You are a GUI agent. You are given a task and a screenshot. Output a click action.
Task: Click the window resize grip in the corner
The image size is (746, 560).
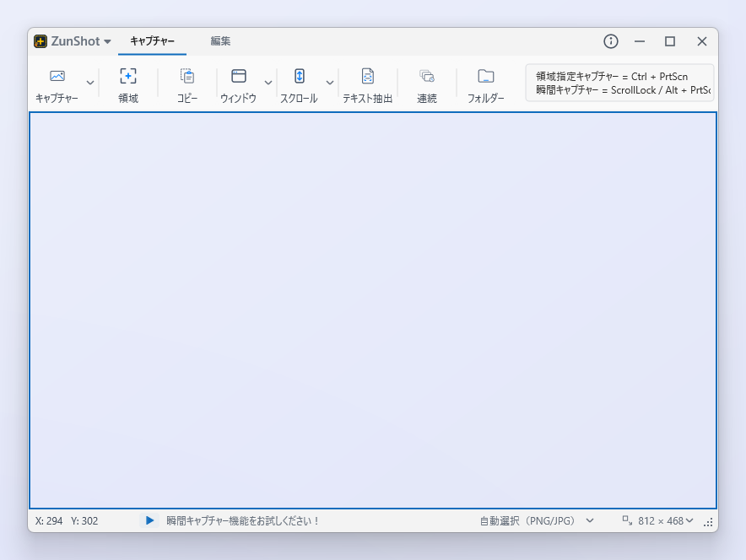[x=708, y=522]
